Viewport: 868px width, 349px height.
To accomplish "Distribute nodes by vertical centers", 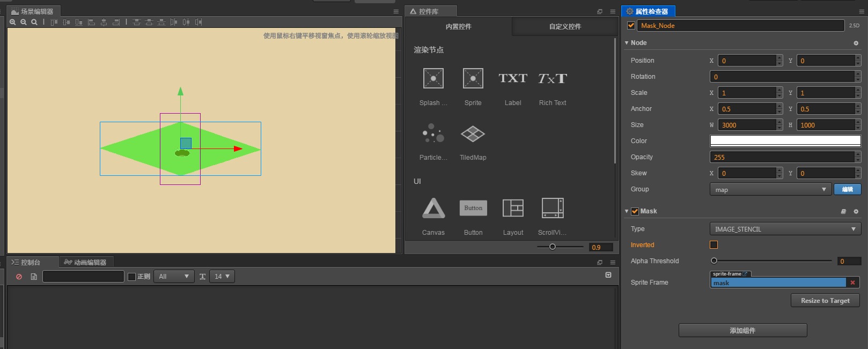I will pyautogui.click(x=149, y=22).
